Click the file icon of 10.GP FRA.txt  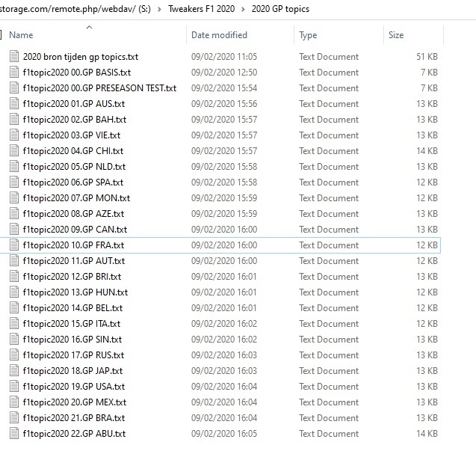[14, 245]
